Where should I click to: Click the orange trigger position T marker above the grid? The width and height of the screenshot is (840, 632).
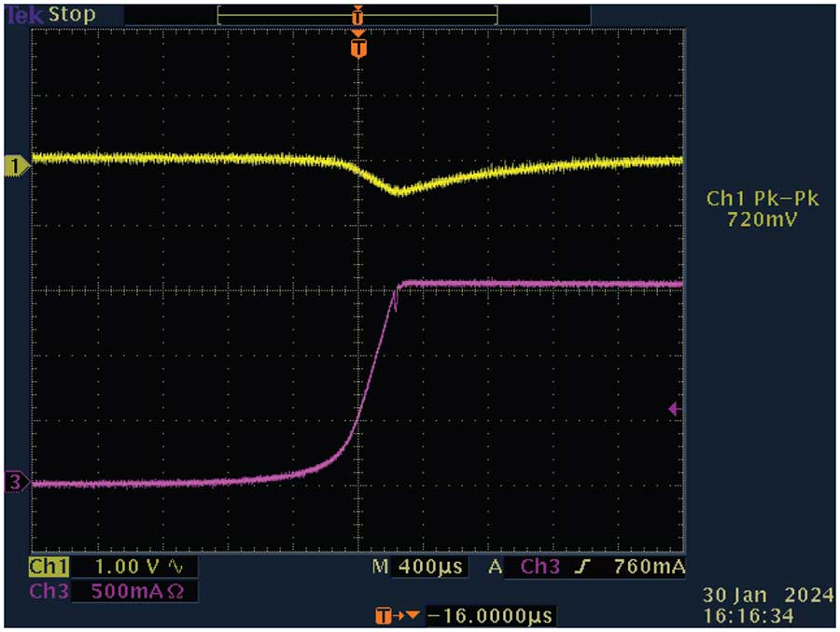[357, 47]
